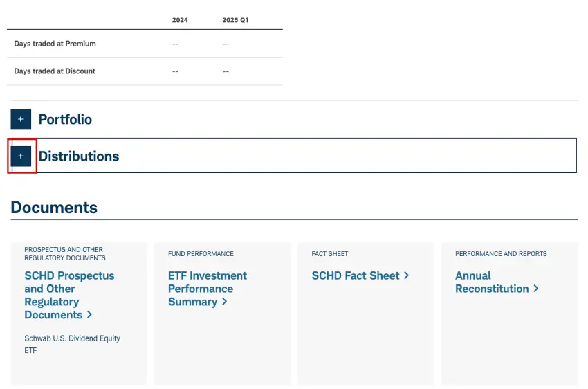Click the 2025 Q1 value for Days traded at Discount
The width and height of the screenshot is (588, 389).
[x=226, y=71]
